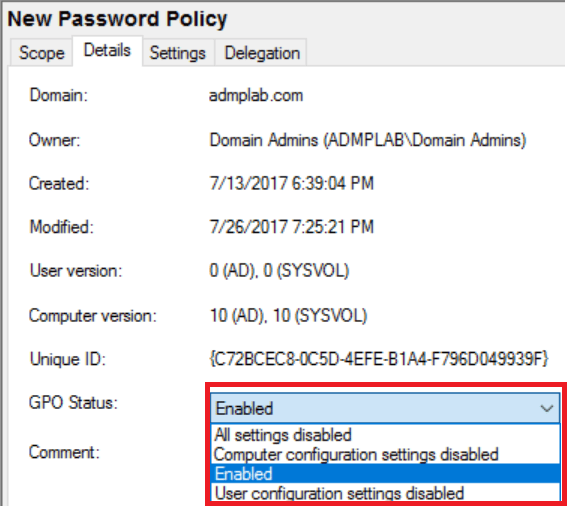
Task: Click the Created timestamp 7/13/2017
Action: click(291, 183)
